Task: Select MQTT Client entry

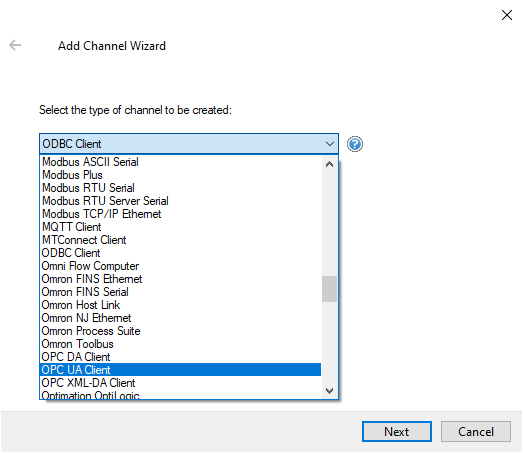Action: click(x=180, y=227)
